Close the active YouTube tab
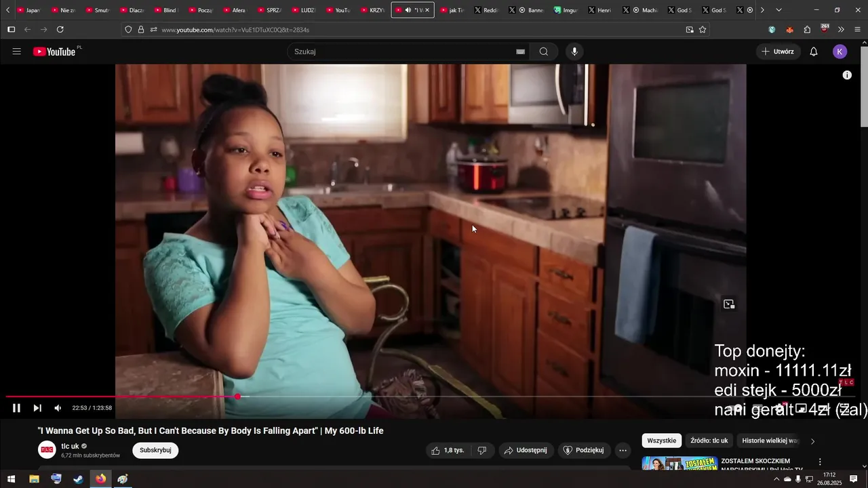868x488 pixels. [427, 10]
